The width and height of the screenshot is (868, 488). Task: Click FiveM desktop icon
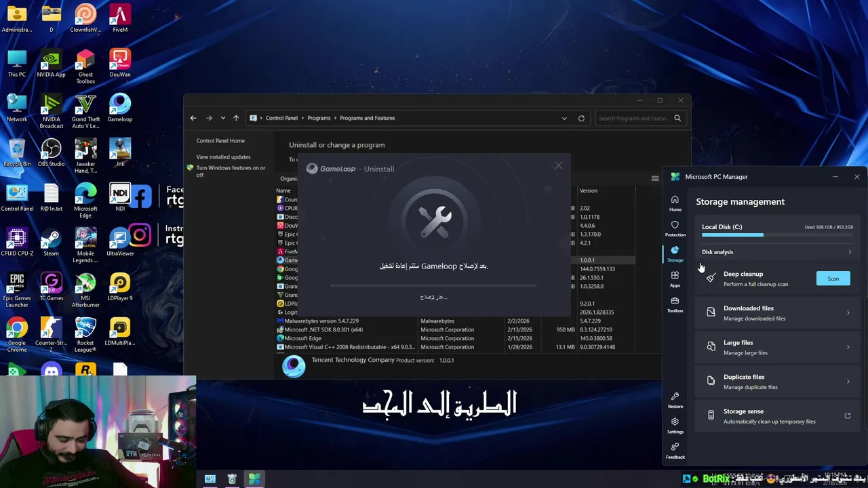(120, 18)
